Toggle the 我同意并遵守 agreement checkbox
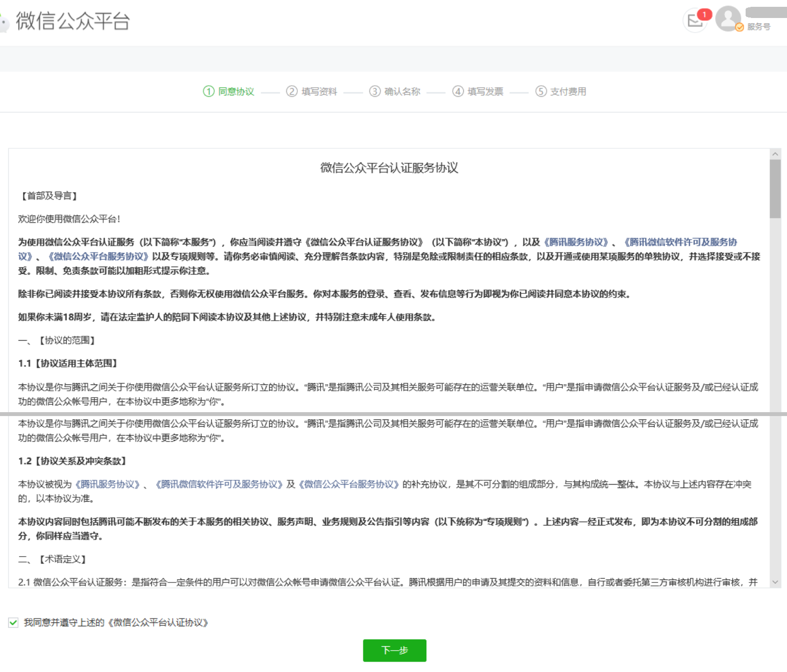 [13, 622]
